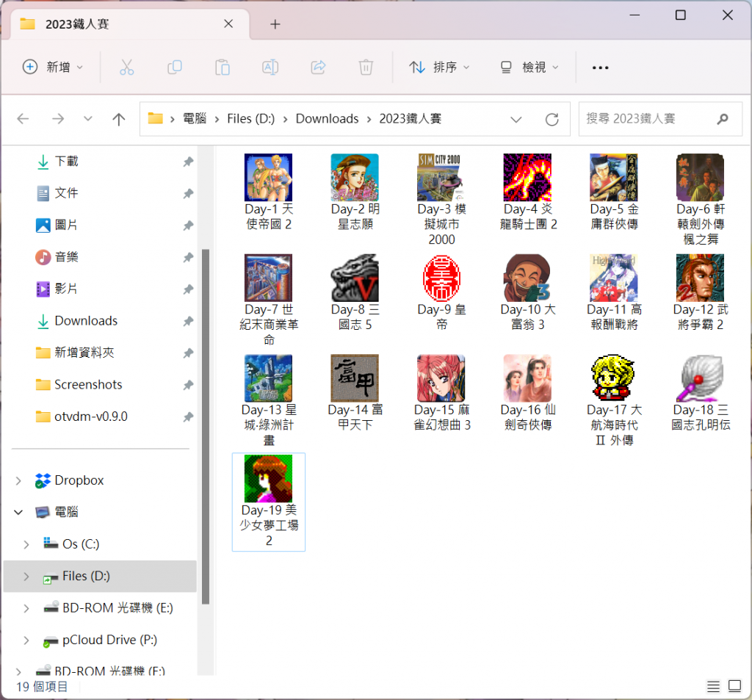752x700 pixels.
Task: Expand the Os (C:) drive node
Action: (26, 544)
